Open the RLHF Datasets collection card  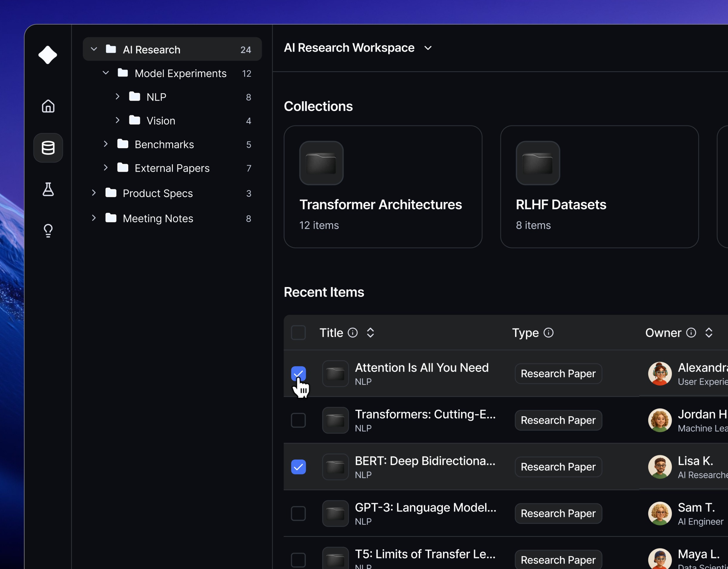(599, 186)
